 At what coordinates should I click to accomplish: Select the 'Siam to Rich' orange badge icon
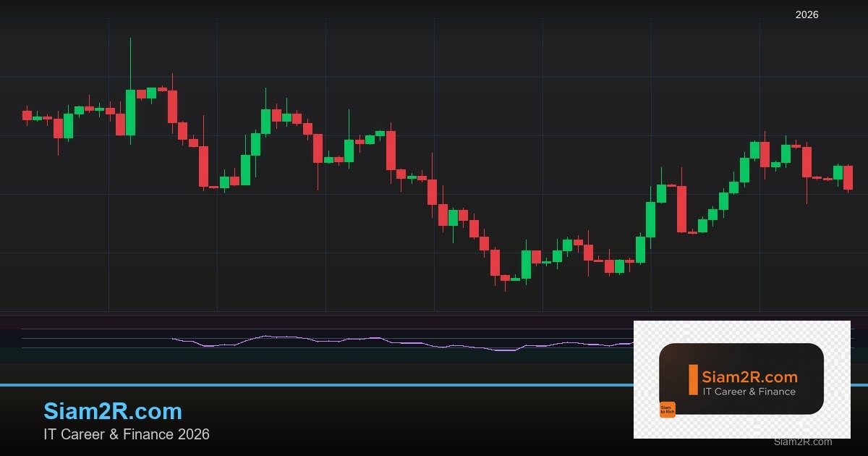668,408
